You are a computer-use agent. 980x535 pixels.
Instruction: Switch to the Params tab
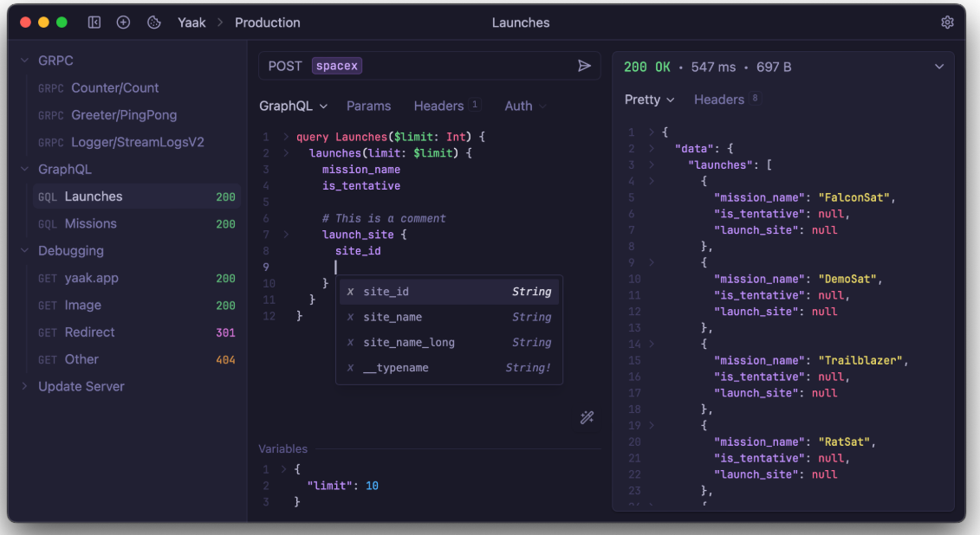coord(369,106)
